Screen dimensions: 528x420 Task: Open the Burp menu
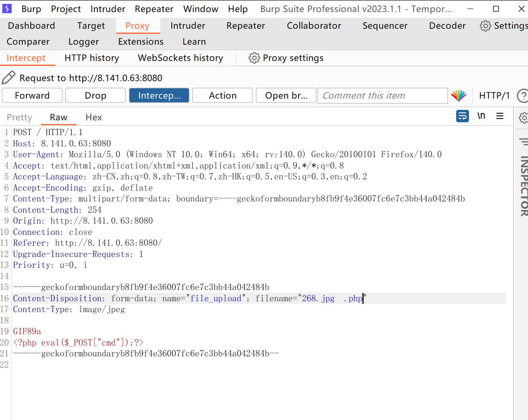[31, 9]
